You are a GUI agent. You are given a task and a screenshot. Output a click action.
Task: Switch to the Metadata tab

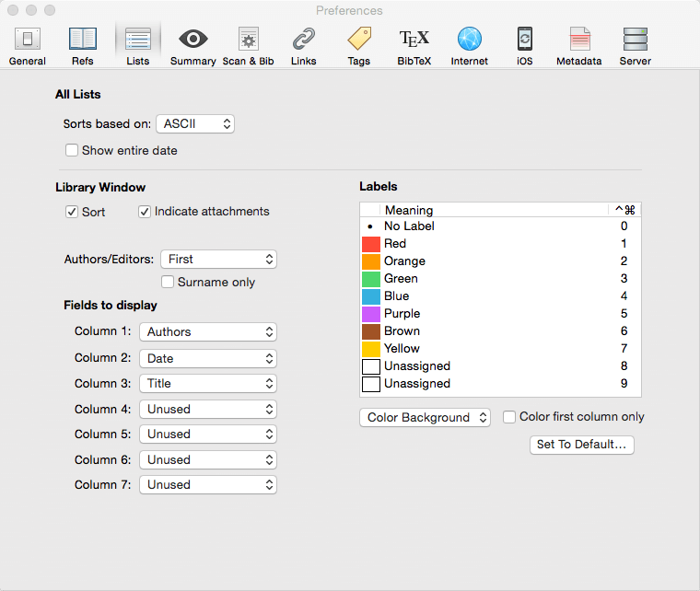[579, 46]
